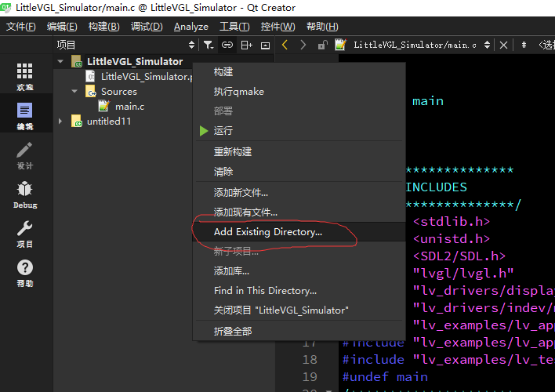Click the <unistd.h> include text
The width and height of the screenshot is (555, 392).
tap(452, 239)
